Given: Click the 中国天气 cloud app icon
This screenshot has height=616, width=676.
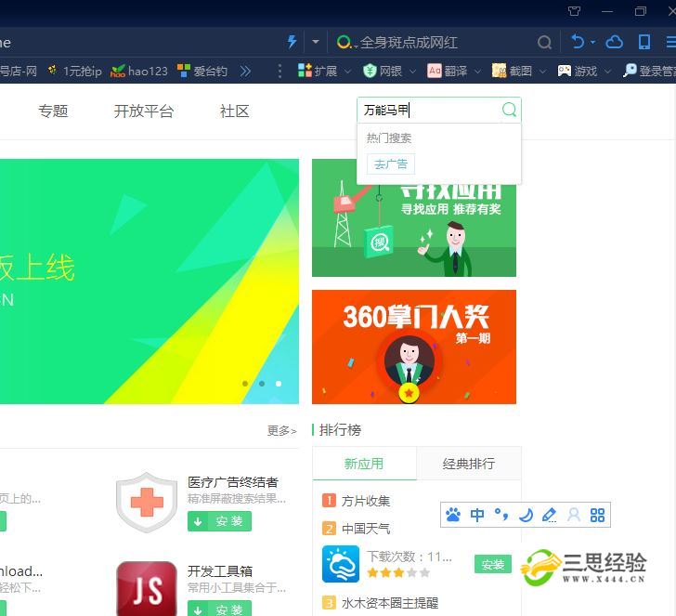Looking at the screenshot, I should [341, 564].
